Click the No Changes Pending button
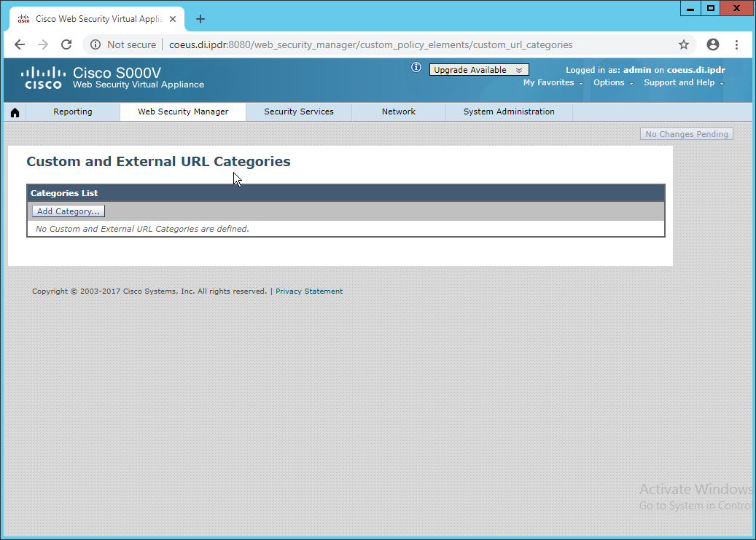 [687, 134]
